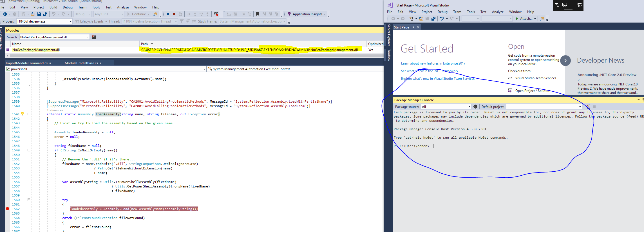Open Lifecycle Events dropdown
Image resolution: width=644 pixels, height=232 pixels.
pos(106,21)
